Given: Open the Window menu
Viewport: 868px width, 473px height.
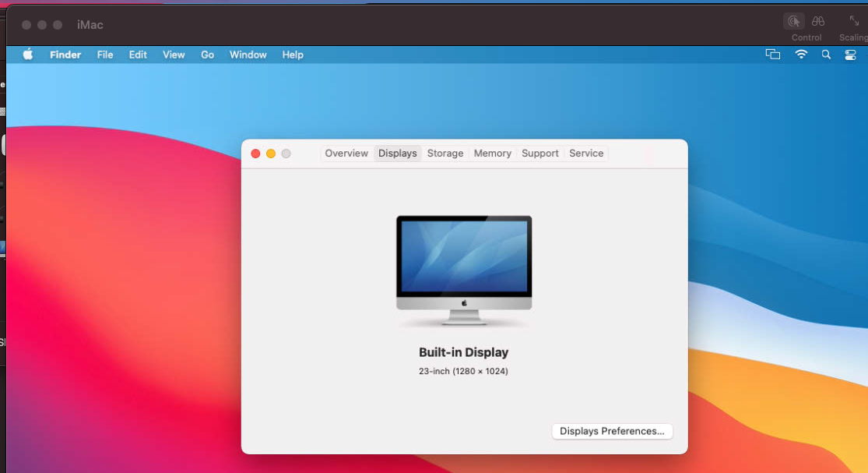Looking at the screenshot, I should (x=248, y=55).
